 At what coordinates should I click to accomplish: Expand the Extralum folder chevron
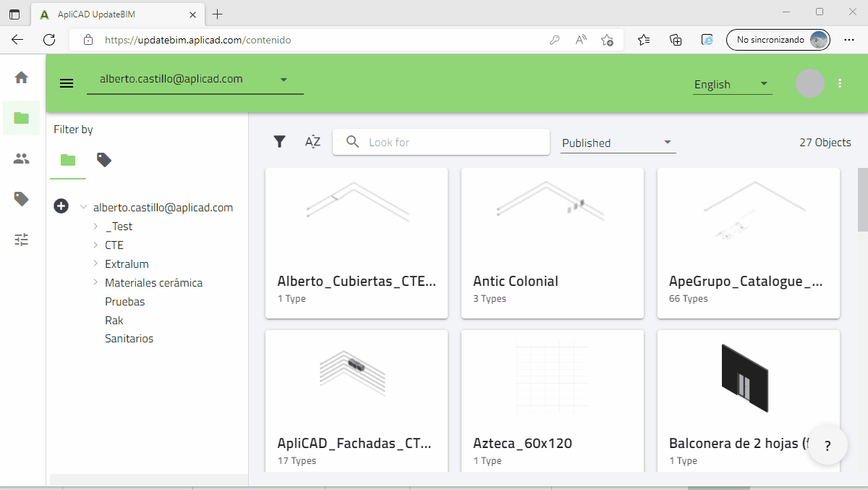[95, 263]
